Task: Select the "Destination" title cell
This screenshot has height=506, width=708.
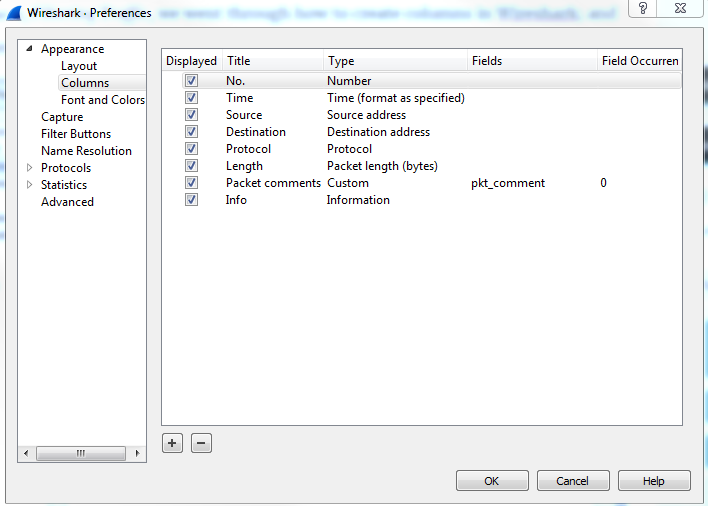Action: 256,132
